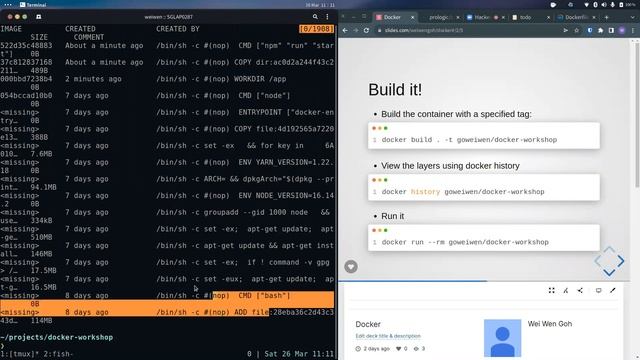Click the slide progress bar

[484, 281]
